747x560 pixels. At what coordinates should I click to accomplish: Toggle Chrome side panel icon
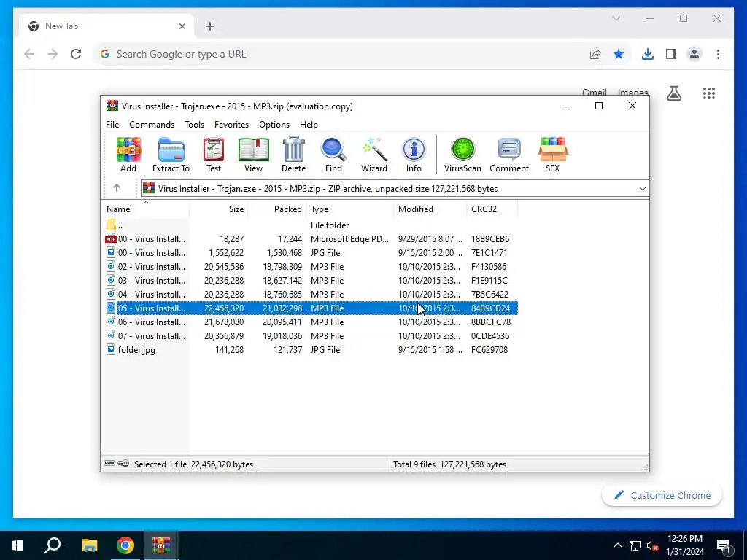pos(671,54)
